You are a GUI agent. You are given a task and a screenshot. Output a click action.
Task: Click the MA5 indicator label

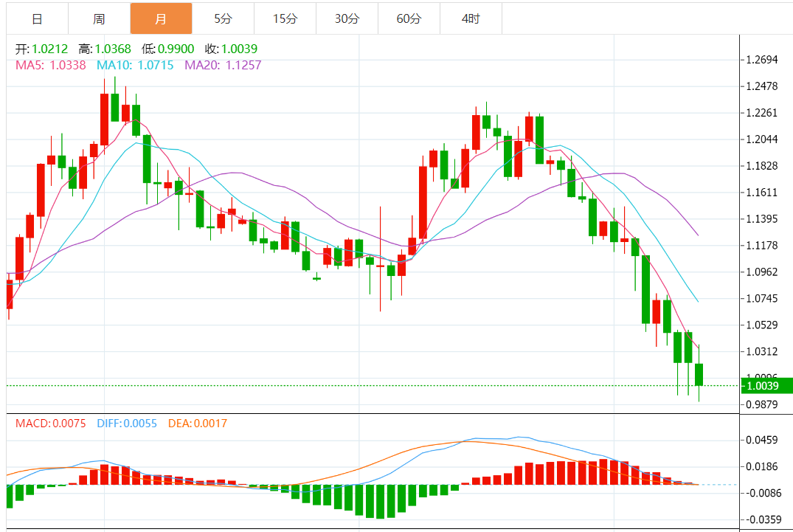51,65
